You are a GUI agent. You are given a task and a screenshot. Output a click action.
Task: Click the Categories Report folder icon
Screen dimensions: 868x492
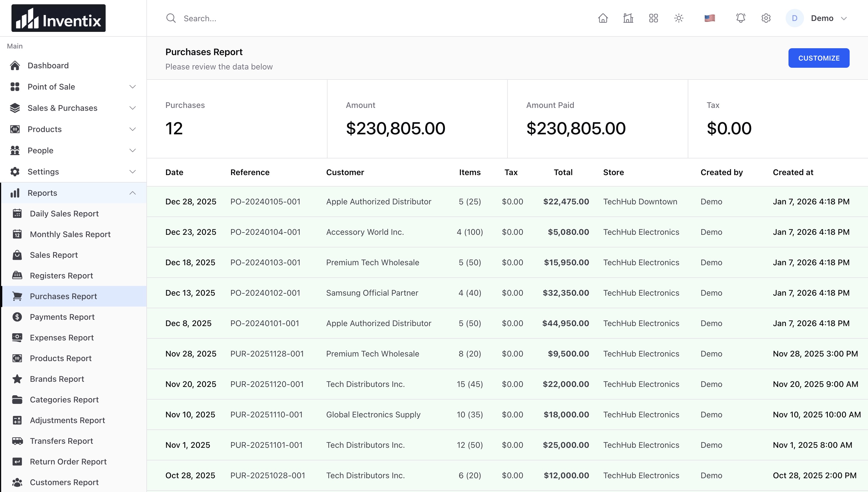coord(17,400)
